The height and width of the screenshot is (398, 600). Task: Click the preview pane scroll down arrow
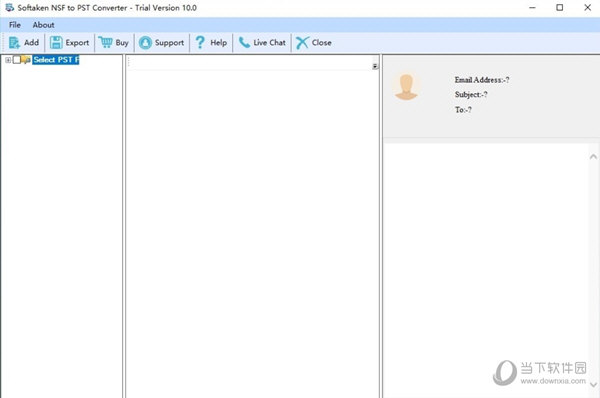[x=593, y=385]
